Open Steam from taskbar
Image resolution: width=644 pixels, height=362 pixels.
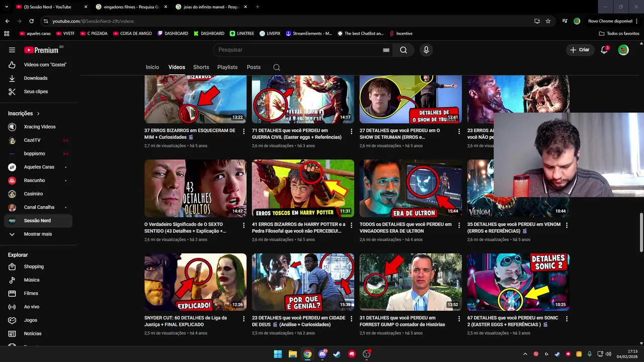[x=337, y=354]
